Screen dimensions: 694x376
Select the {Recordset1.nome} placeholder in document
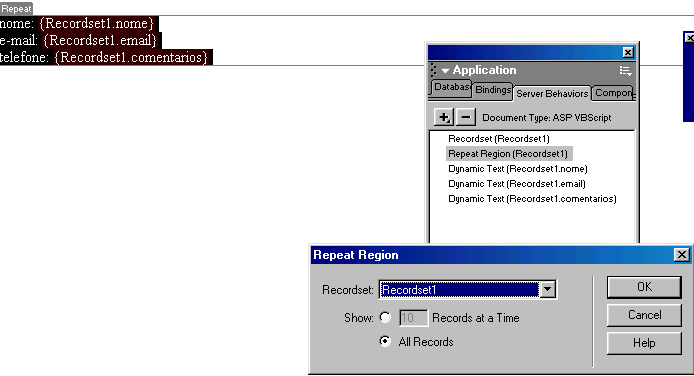click(x=96, y=23)
